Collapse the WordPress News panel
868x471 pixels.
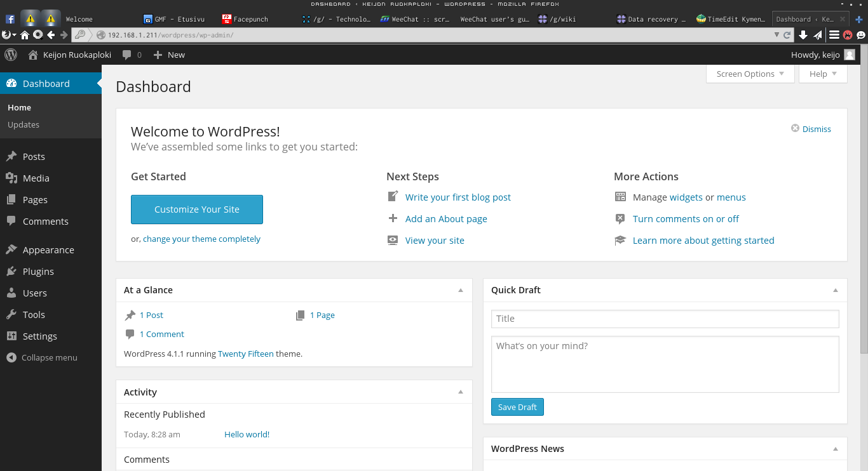pyautogui.click(x=836, y=449)
